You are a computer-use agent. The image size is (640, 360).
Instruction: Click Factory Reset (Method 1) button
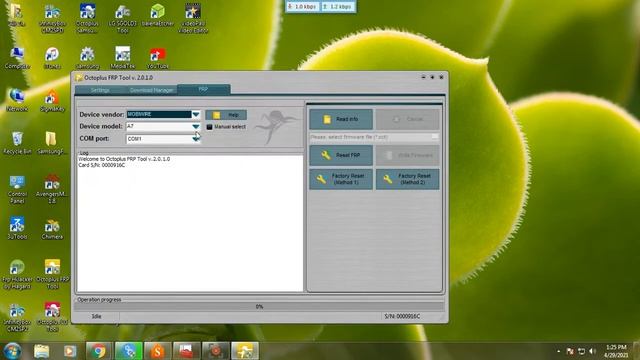(x=341, y=179)
